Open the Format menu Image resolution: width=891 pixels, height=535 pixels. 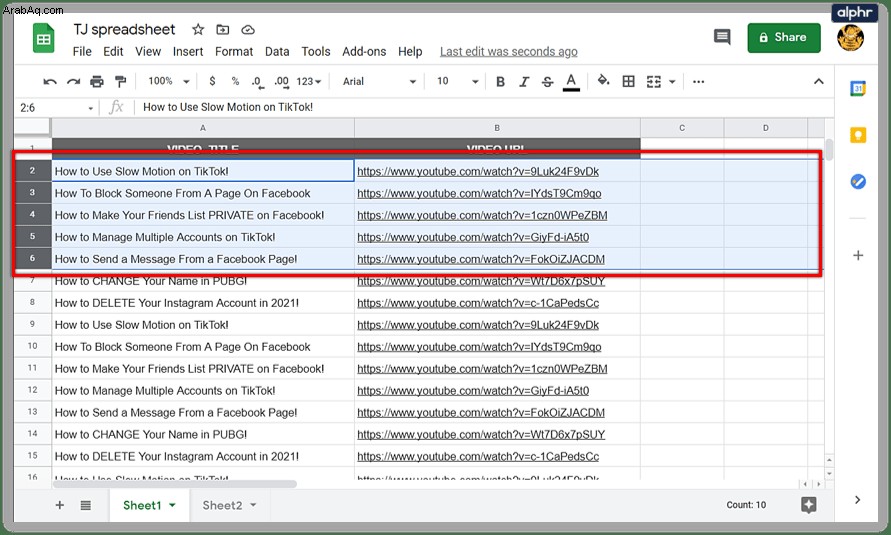[234, 52]
